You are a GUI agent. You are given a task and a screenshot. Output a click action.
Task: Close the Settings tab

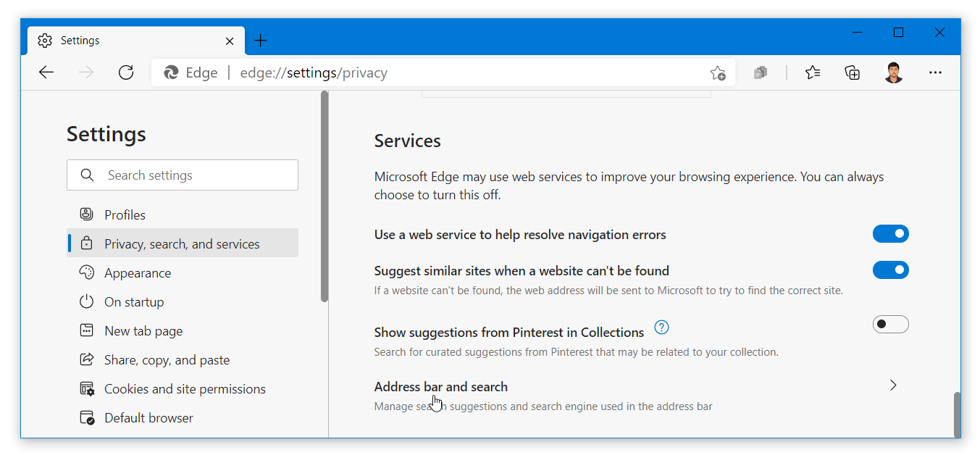230,41
